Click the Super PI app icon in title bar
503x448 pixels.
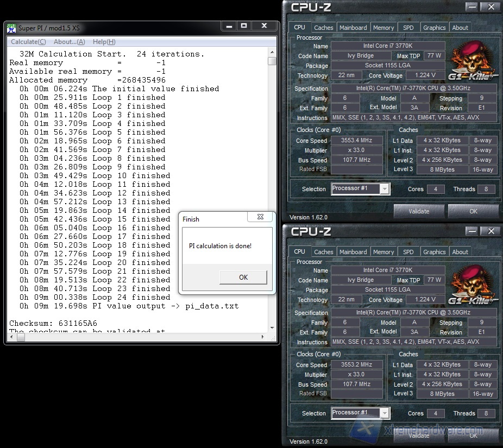(11, 28)
